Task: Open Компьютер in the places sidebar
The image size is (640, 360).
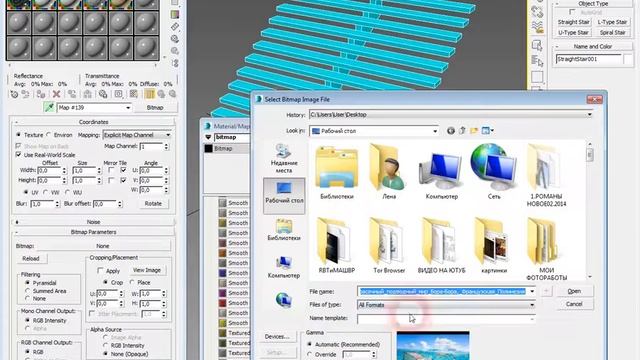Action: pos(284,267)
